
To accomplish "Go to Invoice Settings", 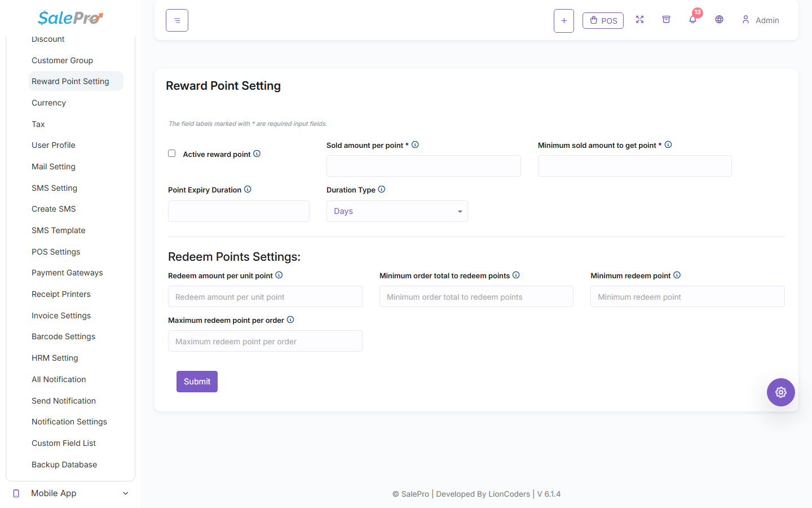I will (61, 316).
